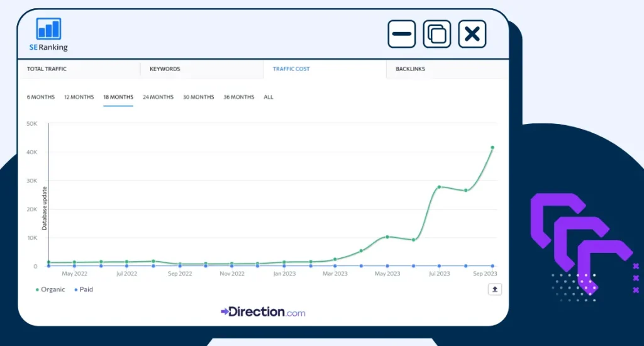644x346 pixels.
Task: Open the Total Traffic tab
Action: 47,69
